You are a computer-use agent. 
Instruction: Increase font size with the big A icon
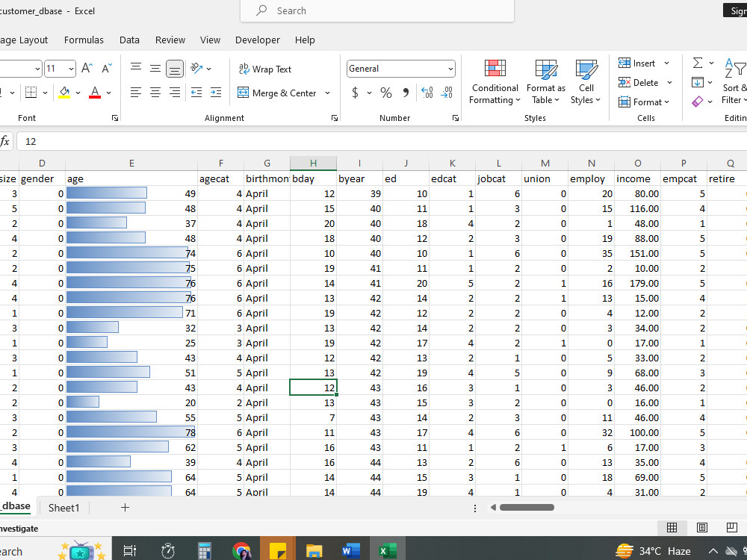(87, 69)
